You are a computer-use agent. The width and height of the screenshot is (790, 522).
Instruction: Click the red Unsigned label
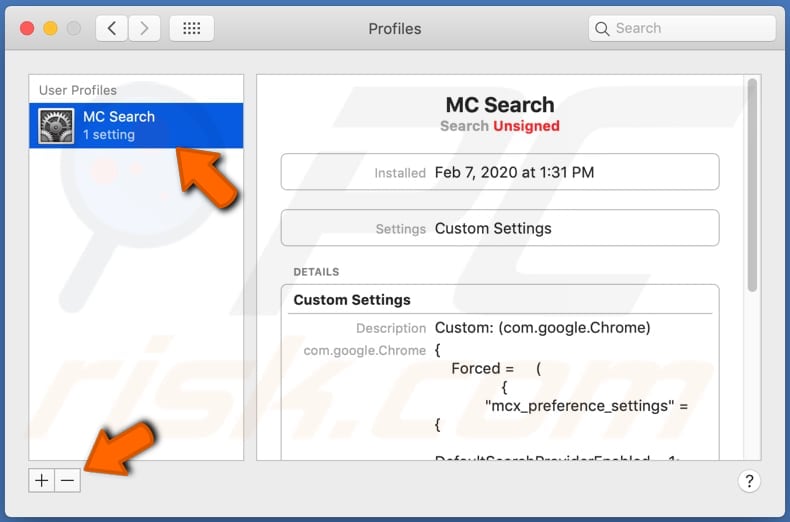tap(526, 126)
